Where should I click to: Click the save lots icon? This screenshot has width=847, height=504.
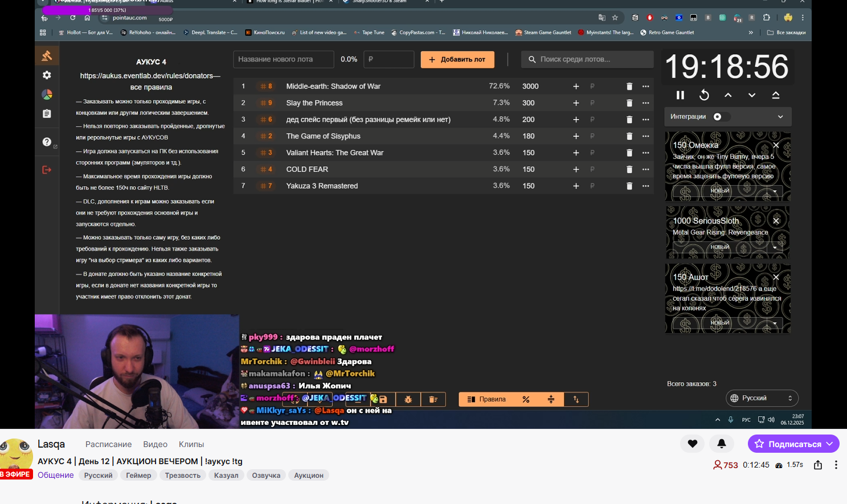(383, 399)
